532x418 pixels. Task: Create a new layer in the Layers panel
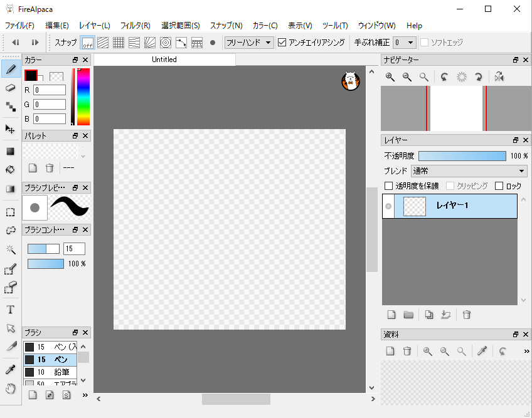tap(390, 314)
